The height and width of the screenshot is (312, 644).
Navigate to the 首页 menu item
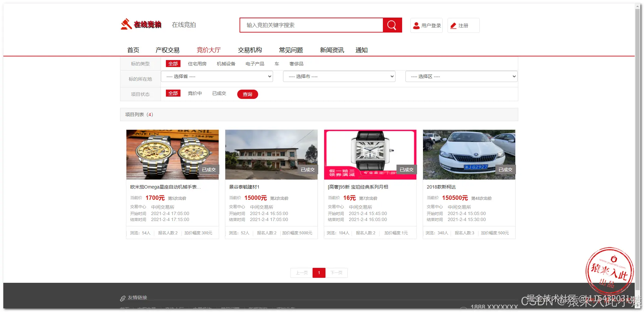click(x=133, y=50)
